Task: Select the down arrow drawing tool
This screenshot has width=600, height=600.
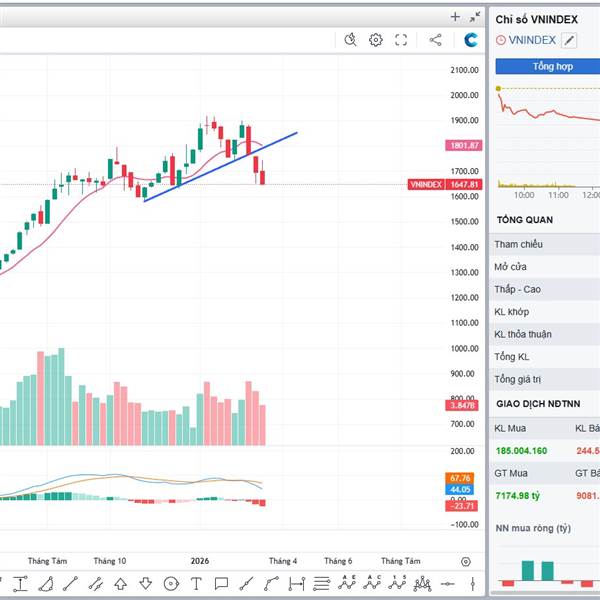Action: [x=146, y=584]
